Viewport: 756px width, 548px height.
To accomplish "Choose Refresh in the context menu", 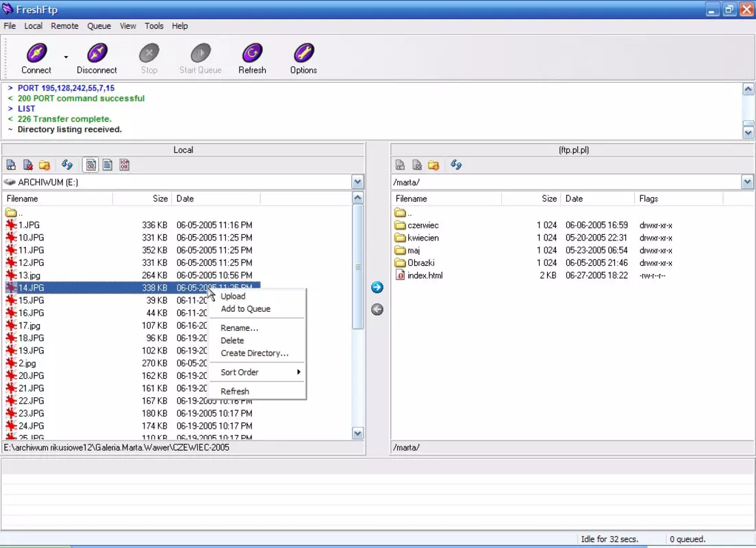I will [x=257, y=391].
